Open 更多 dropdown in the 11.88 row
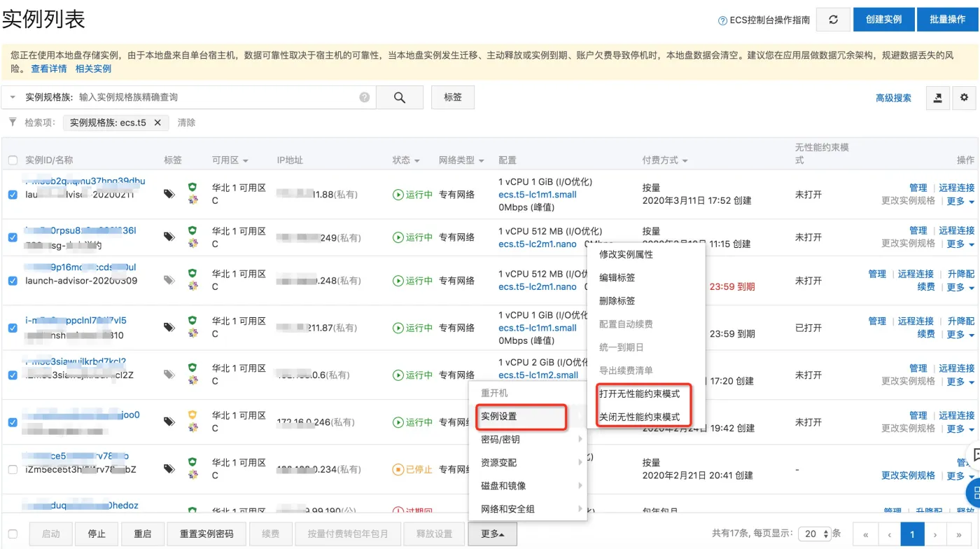 point(960,201)
